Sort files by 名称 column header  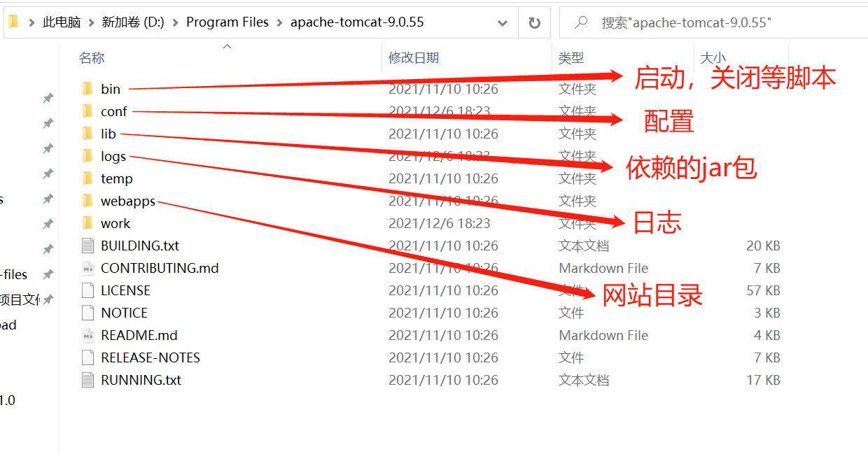92,58
